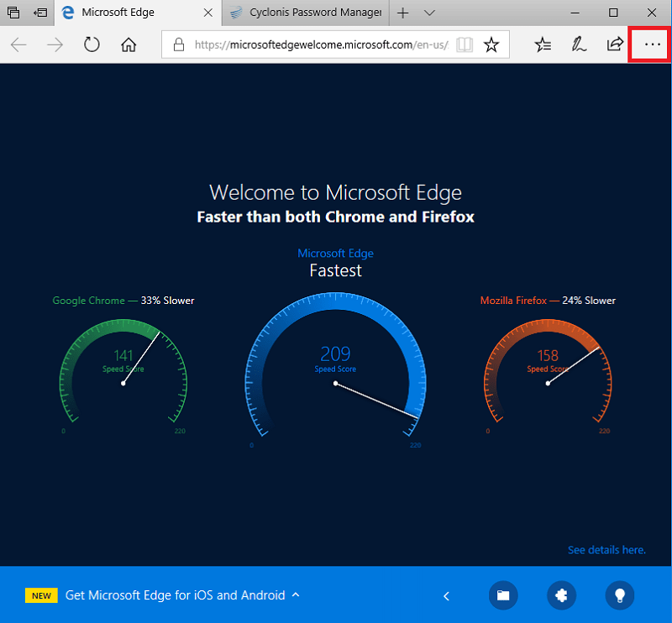Open a new tab with plus button
This screenshot has height=623, width=672.
point(403,13)
